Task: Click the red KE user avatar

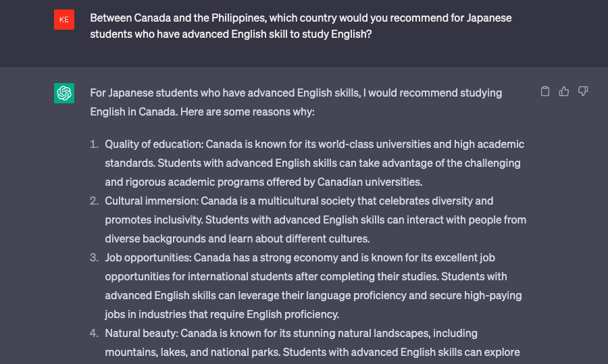Action: click(64, 20)
